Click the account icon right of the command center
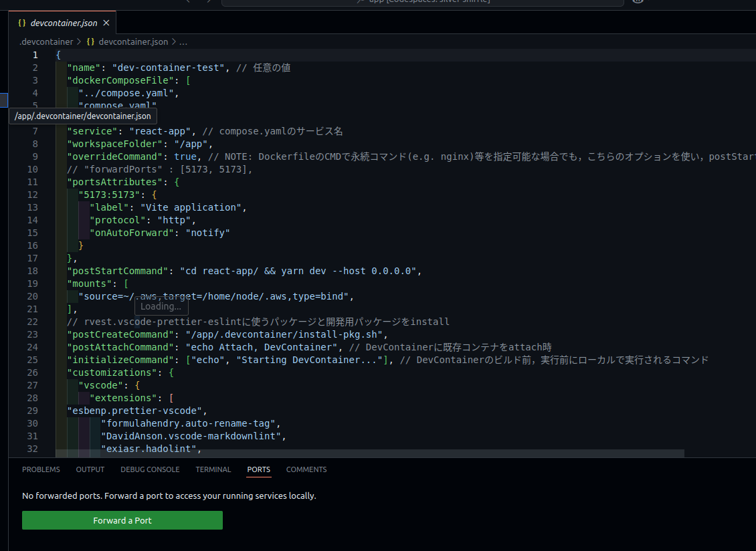This screenshot has height=551, width=756. click(x=637, y=3)
